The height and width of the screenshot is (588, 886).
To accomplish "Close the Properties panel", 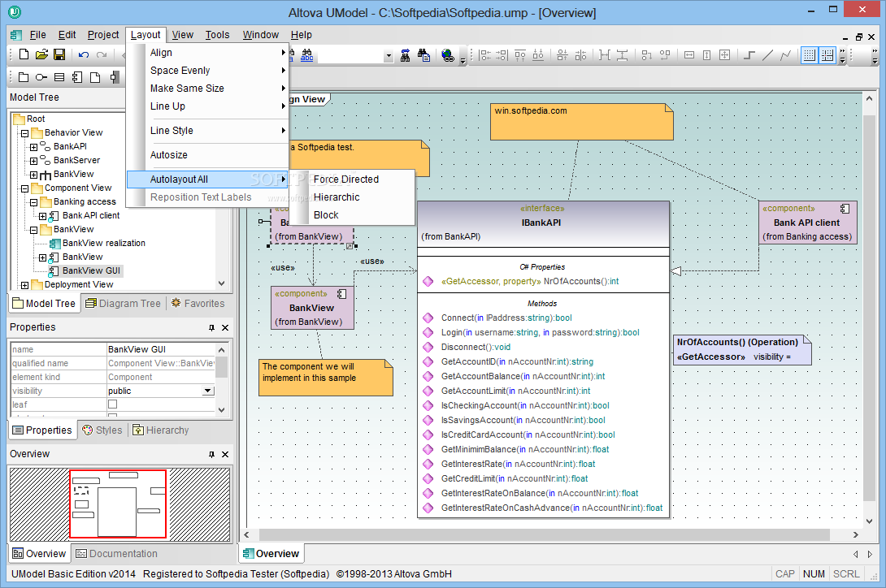I will 225,327.
